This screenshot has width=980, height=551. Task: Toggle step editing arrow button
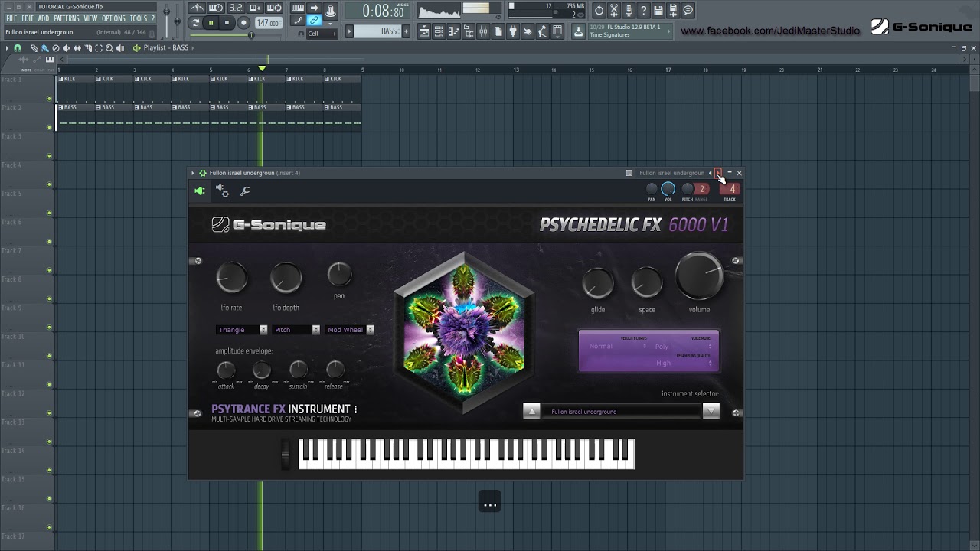pos(314,8)
